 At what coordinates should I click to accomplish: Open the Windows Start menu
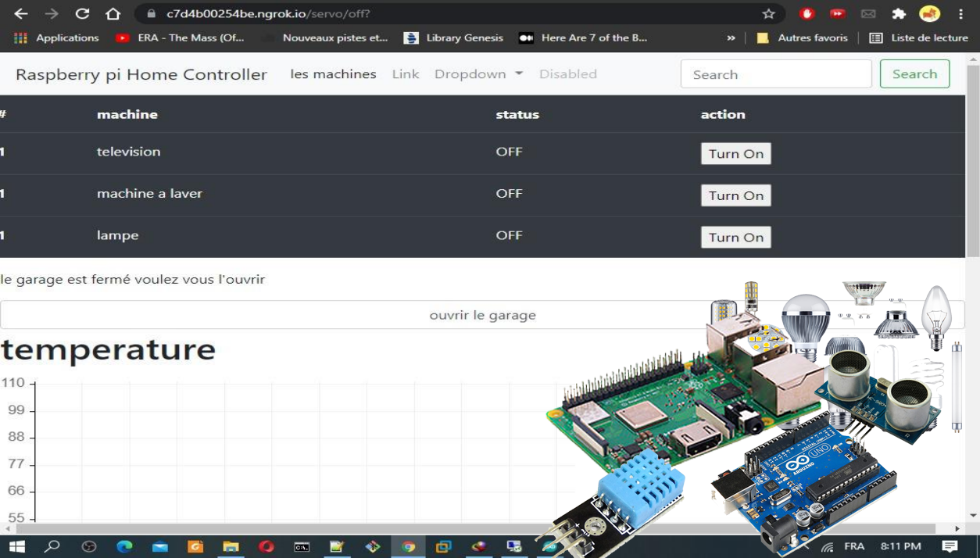16,546
